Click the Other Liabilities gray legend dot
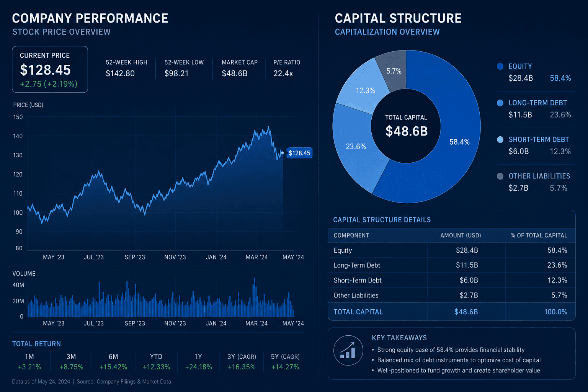The image size is (588, 392). (x=500, y=176)
